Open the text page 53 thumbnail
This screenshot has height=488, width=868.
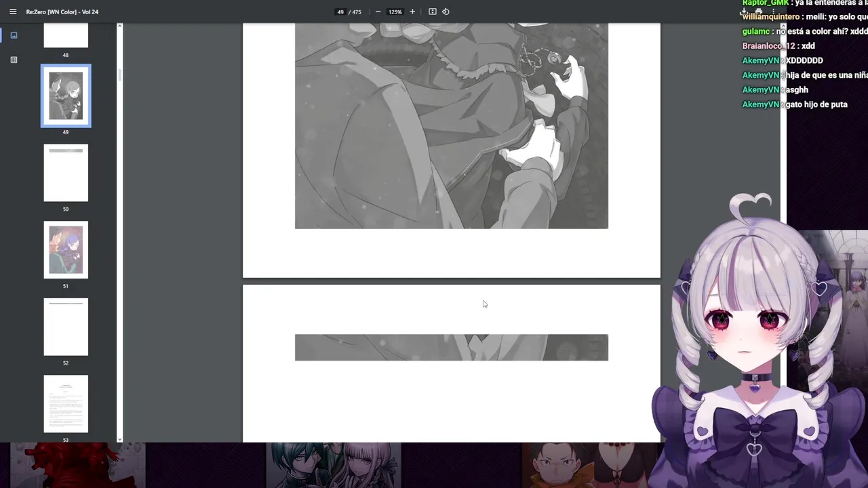point(66,404)
